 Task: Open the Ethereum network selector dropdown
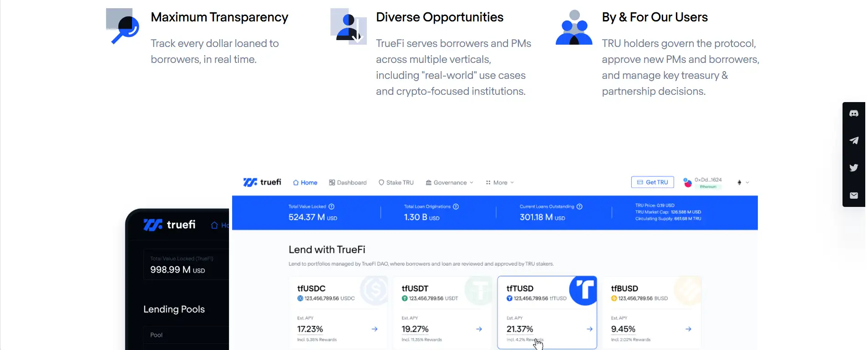click(743, 183)
